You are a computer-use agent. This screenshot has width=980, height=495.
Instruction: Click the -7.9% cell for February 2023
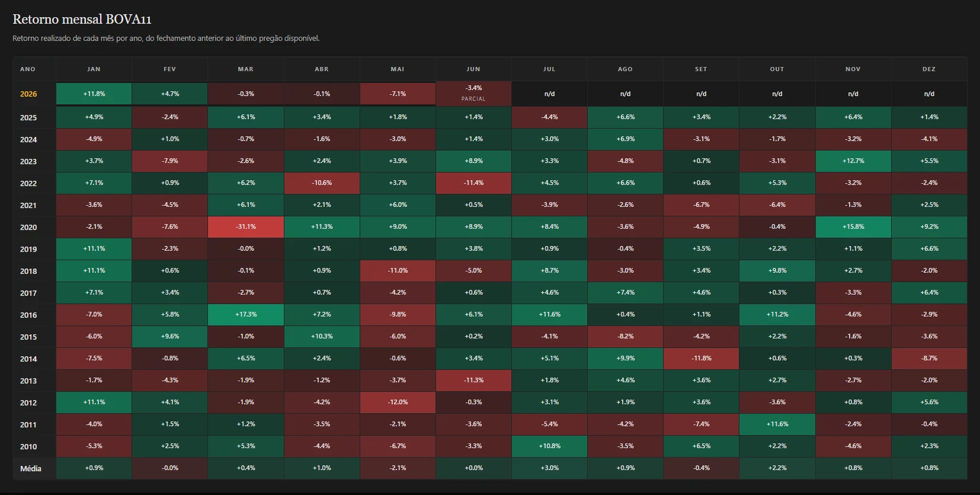(x=169, y=161)
